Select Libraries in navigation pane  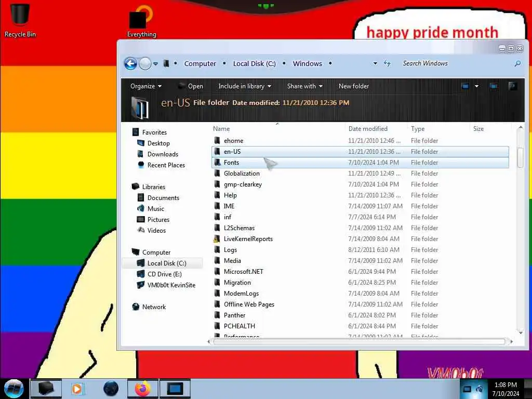[x=154, y=187]
